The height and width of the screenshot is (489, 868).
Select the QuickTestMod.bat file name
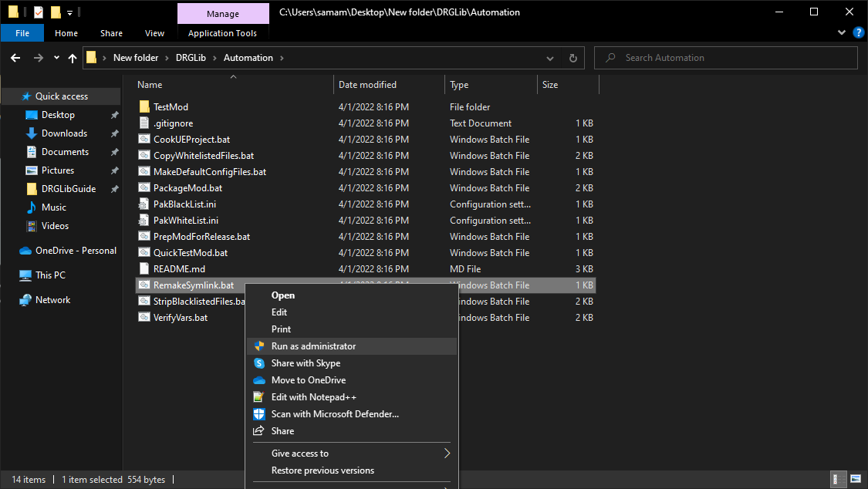[x=191, y=253]
